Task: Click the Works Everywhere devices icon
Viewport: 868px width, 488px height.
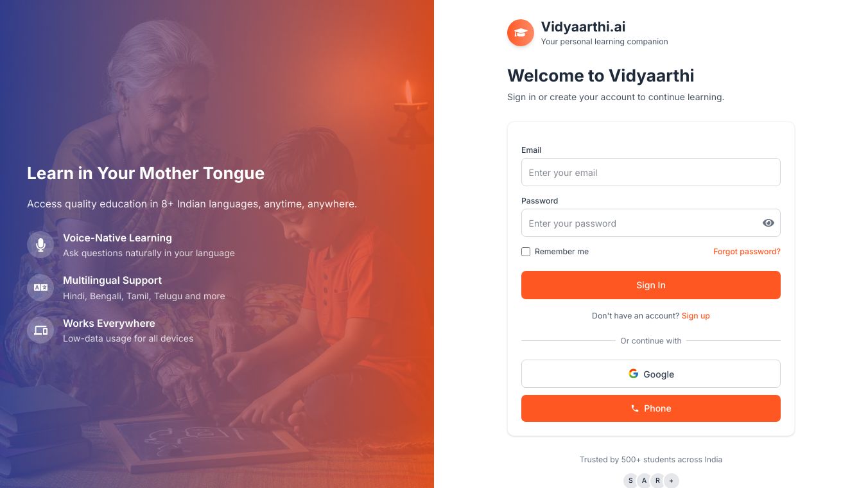Action: (40, 331)
